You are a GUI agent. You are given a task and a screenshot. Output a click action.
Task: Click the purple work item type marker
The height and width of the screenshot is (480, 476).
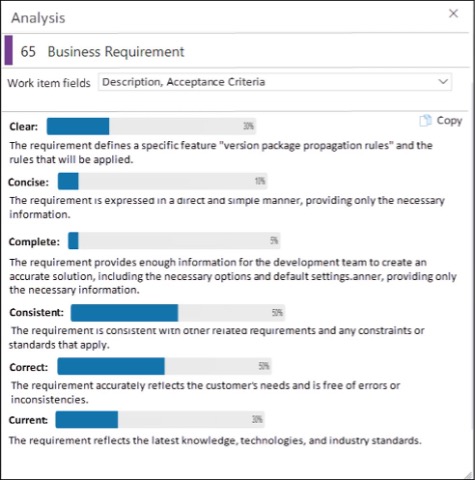pos(8,50)
